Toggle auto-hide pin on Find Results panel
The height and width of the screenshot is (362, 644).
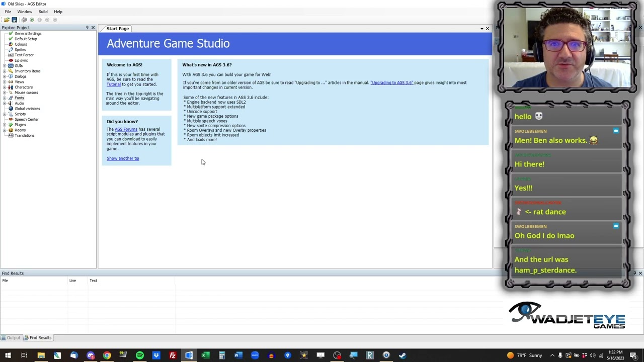(634, 273)
